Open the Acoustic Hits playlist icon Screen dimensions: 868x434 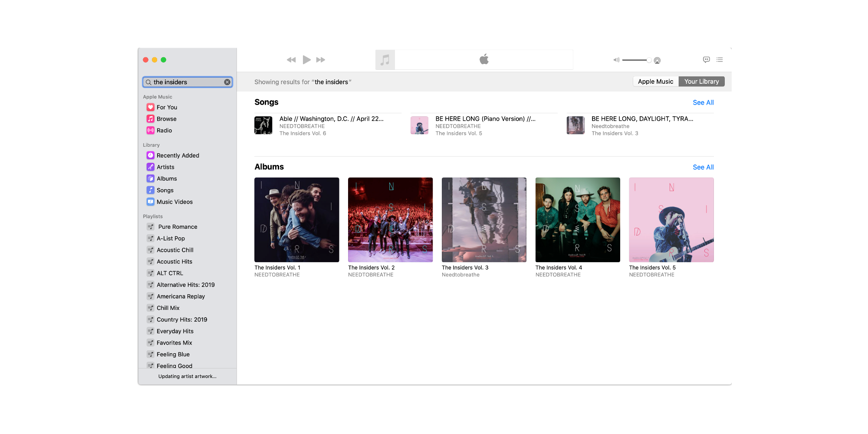tap(151, 262)
